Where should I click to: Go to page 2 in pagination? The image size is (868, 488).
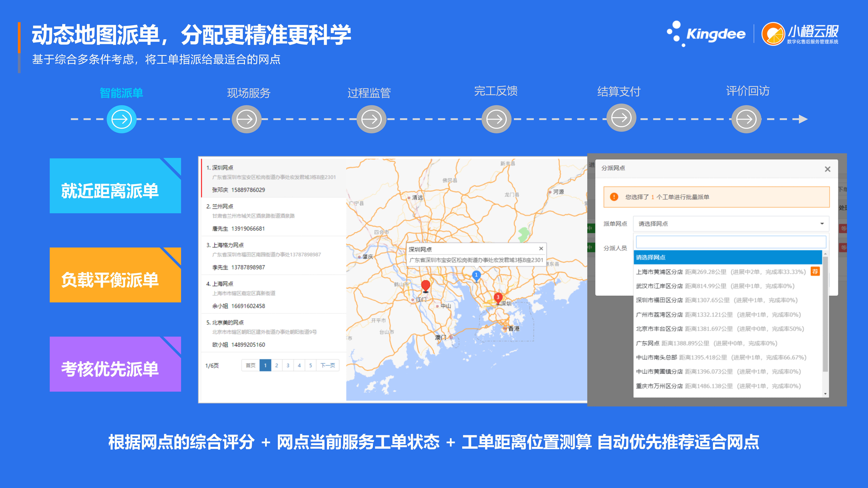277,365
